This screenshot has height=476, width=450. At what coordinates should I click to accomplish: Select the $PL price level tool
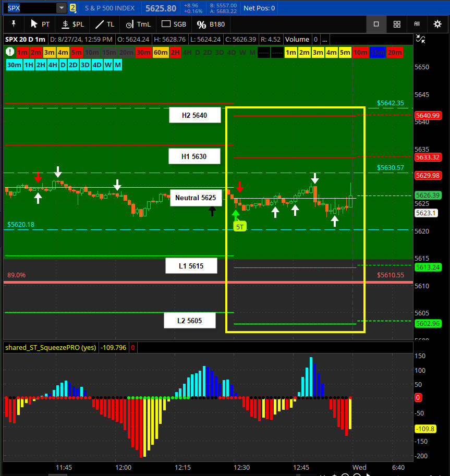coord(73,25)
